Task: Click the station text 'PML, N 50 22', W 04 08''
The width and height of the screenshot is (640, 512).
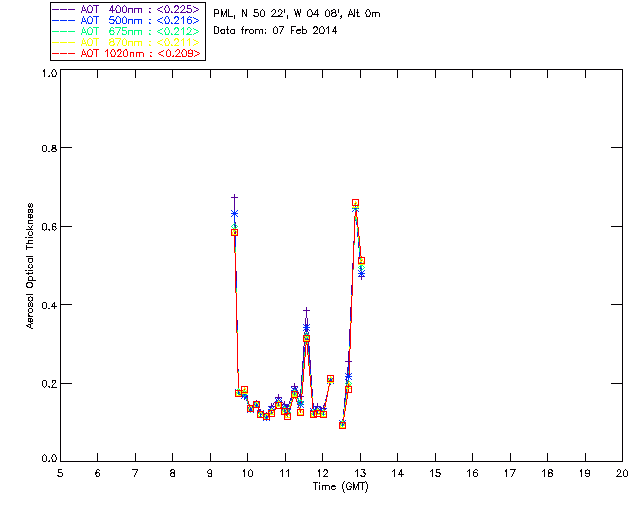Action: [278, 13]
